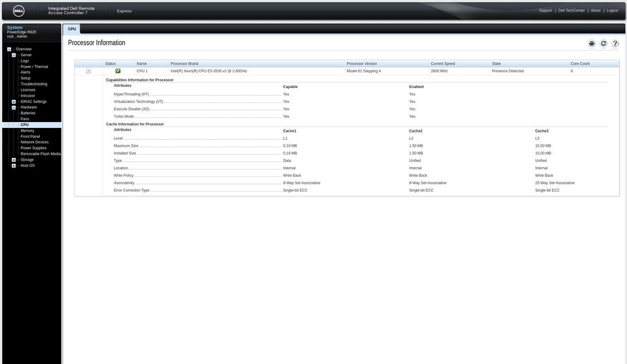
Task: Open Batteries in the sidebar
Action: (x=28, y=113)
